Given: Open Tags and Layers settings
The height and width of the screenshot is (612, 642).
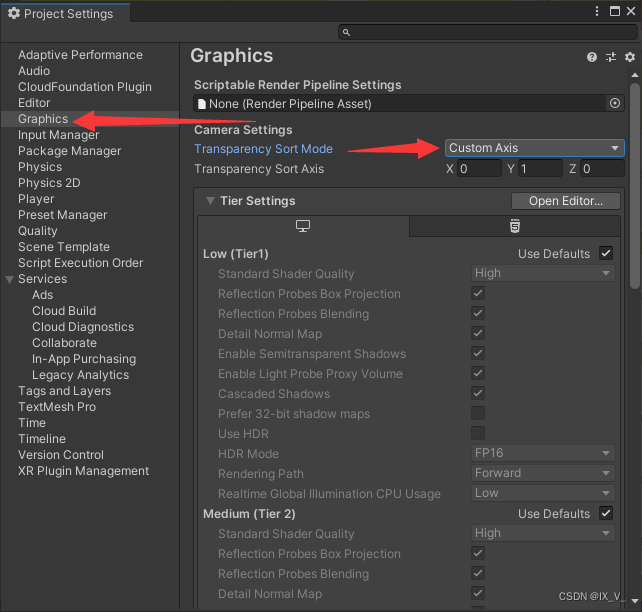Looking at the screenshot, I should click(64, 391).
